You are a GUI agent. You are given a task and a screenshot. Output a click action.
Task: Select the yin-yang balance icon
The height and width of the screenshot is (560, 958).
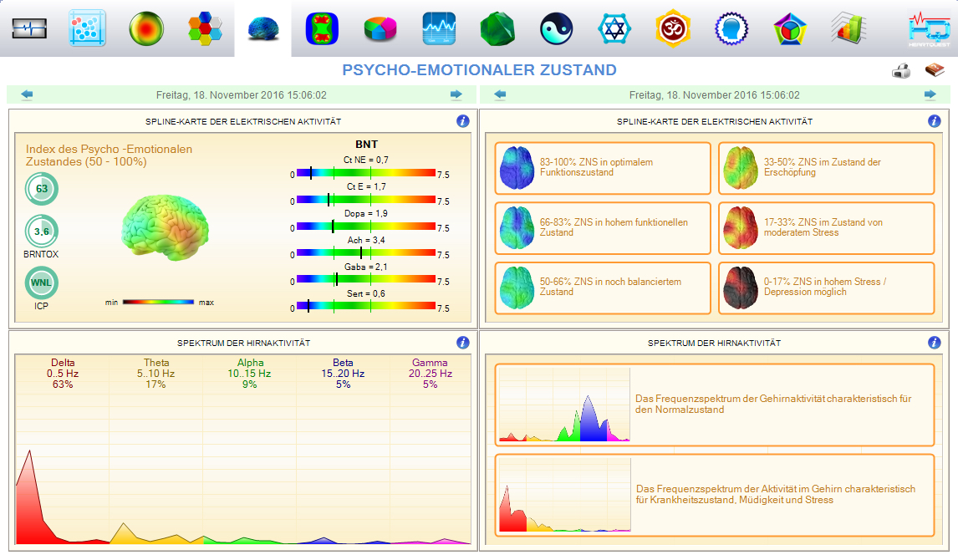point(555,29)
